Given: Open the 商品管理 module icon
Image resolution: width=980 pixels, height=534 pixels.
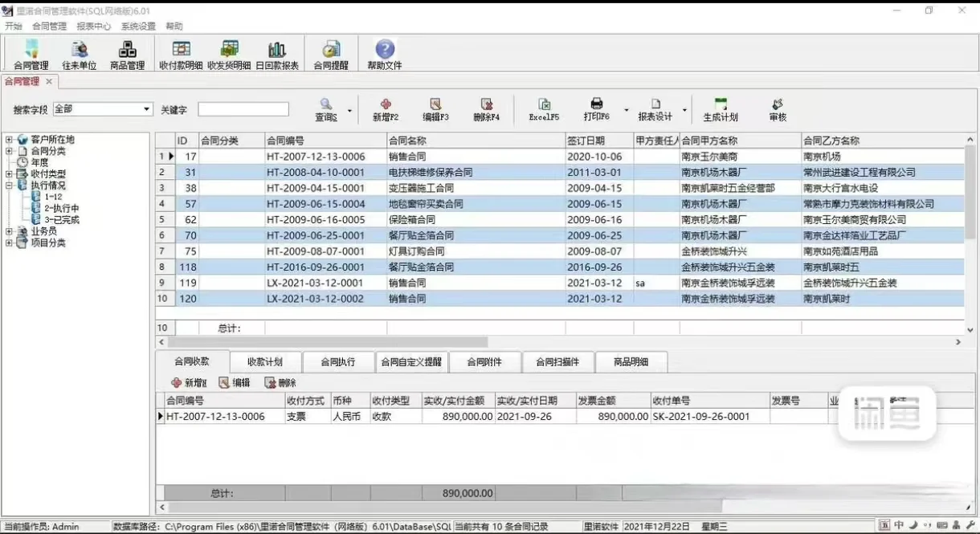Looking at the screenshot, I should pyautogui.click(x=127, y=54).
